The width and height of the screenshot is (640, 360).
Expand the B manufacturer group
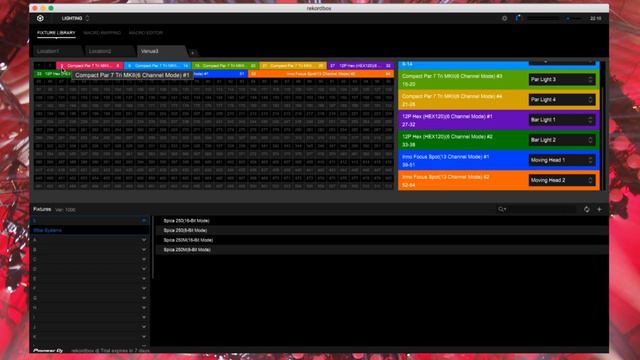pos(144,249)
